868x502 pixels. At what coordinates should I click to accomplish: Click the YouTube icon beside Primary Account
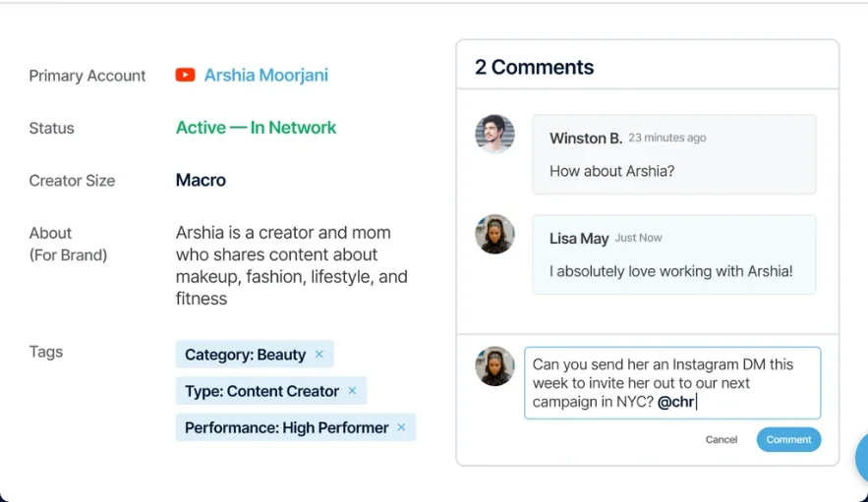tap(185, 75)
